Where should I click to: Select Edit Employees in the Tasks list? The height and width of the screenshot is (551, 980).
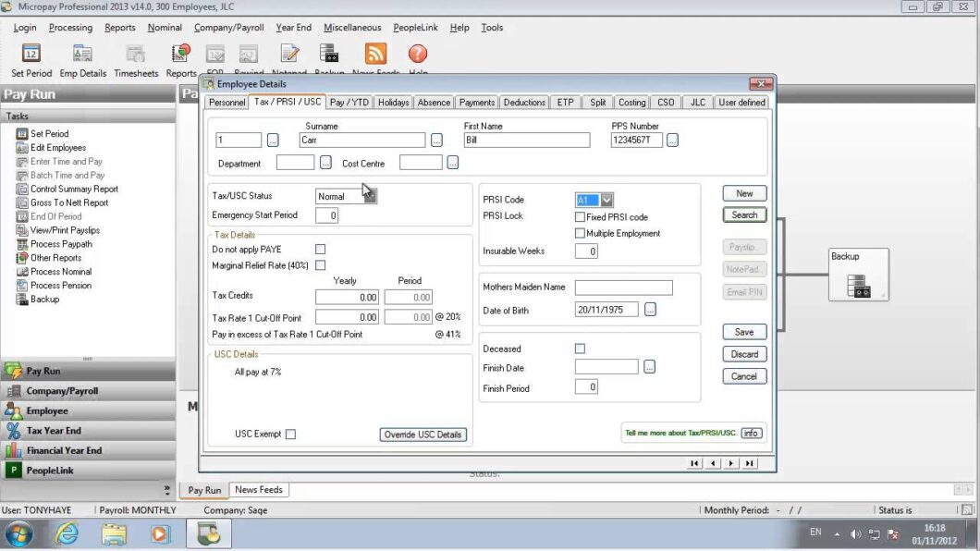(x=57, y=147)
